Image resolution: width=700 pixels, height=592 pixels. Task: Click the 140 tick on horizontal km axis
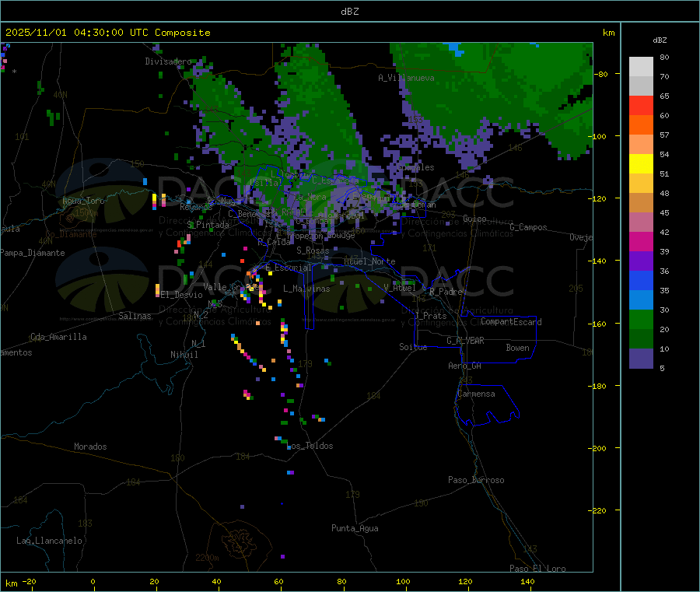(x=527, y=581)
